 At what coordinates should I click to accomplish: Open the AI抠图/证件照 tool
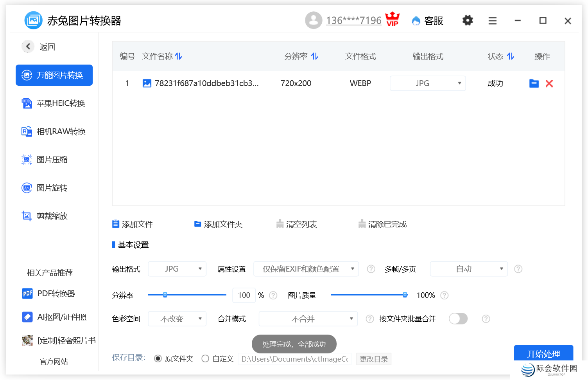pyautogui.click(x=56, y=317)
